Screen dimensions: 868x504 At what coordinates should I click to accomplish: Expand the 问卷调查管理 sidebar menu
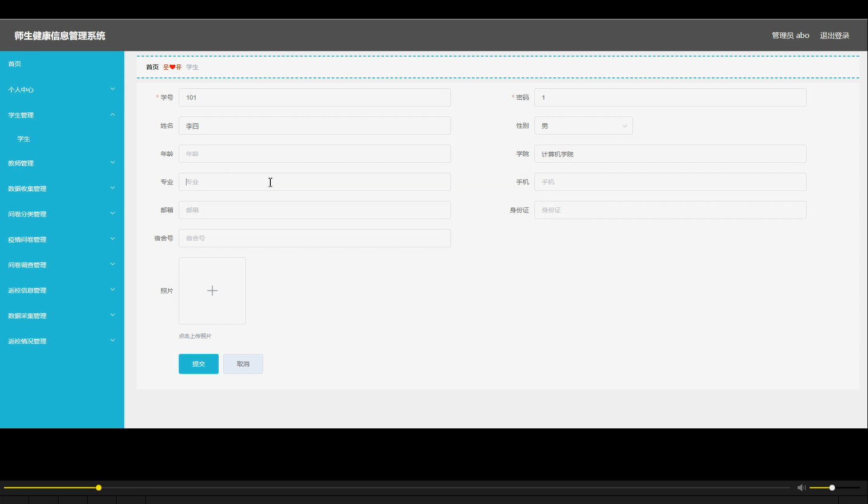click(x=62, y=265)
